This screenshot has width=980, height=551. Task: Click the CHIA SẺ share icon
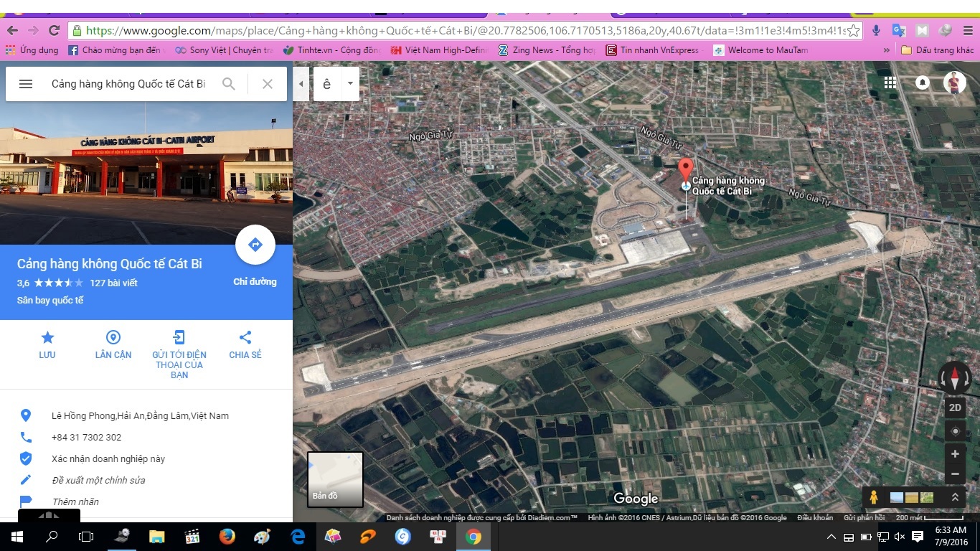pos(245,338)
